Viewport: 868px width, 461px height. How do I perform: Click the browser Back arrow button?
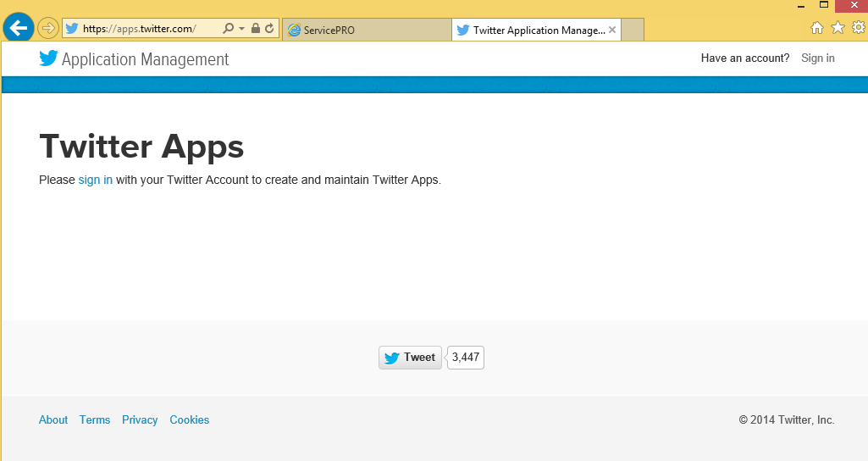[19, 28]
